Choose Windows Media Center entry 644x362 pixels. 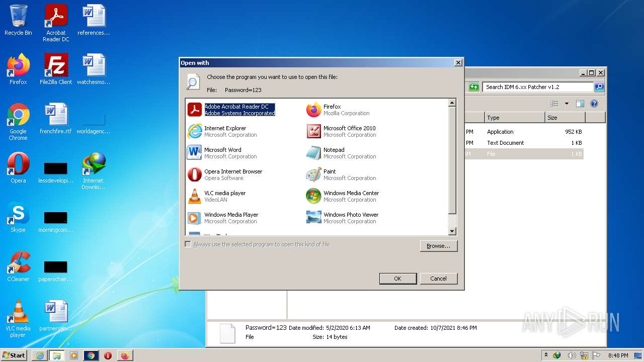tap(343, 196)
